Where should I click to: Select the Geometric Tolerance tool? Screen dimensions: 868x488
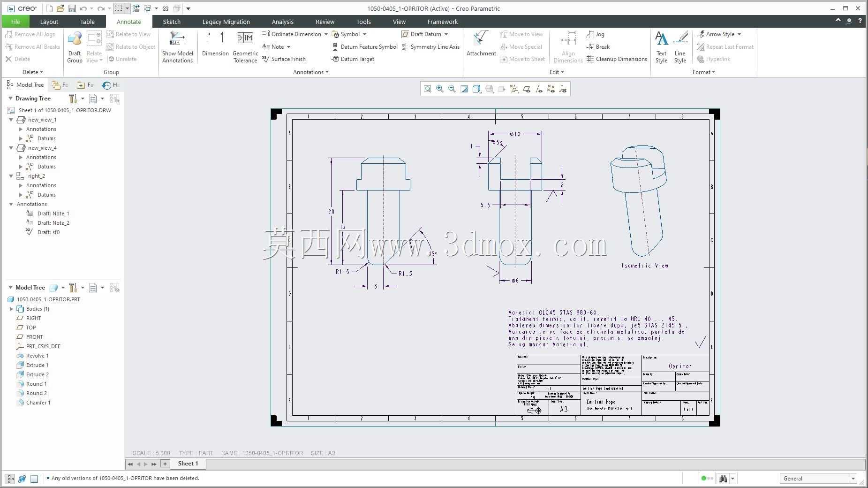click(x=245, y=47)
